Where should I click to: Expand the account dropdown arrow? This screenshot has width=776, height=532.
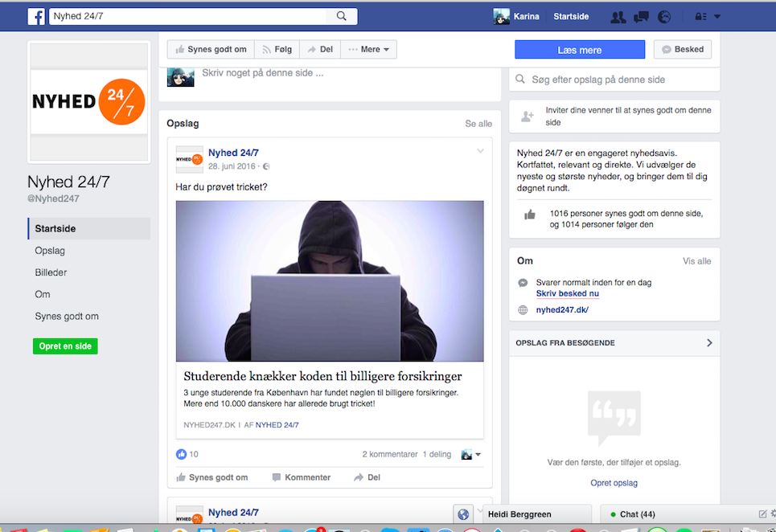pos(717,17)
